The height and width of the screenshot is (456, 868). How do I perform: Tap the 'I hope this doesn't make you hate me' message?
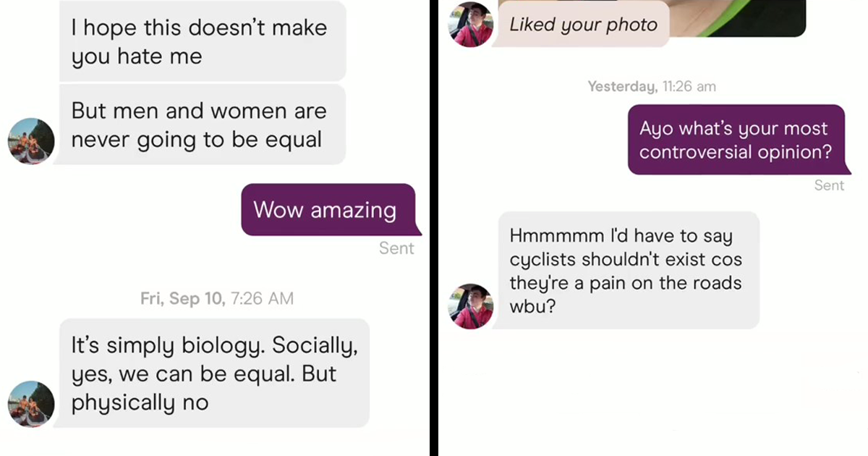(x=202, y=41)
